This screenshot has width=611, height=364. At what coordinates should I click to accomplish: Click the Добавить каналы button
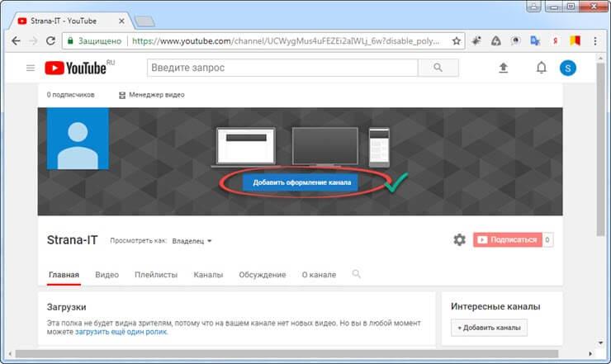[489, 328]
